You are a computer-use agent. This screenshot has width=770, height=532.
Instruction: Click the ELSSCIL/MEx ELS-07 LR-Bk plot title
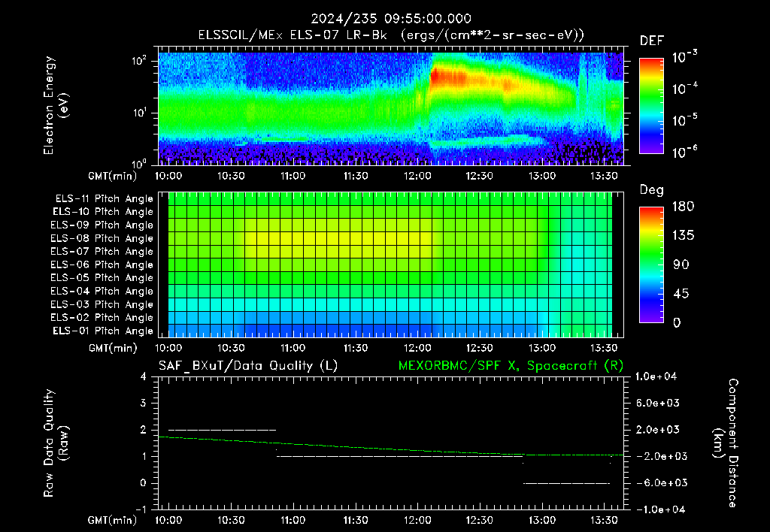(x=391, y=35)
